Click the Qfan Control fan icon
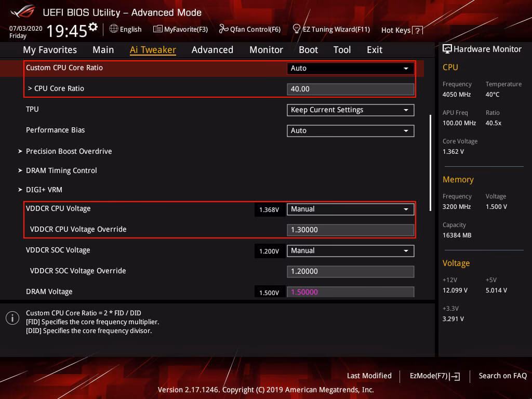The image size is (532, 399). coord(223,29)
